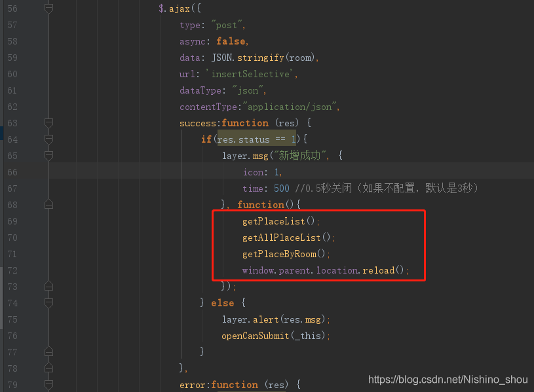534x392 pixels.
Task: Click the dataType "json" string
Action: 248,90
